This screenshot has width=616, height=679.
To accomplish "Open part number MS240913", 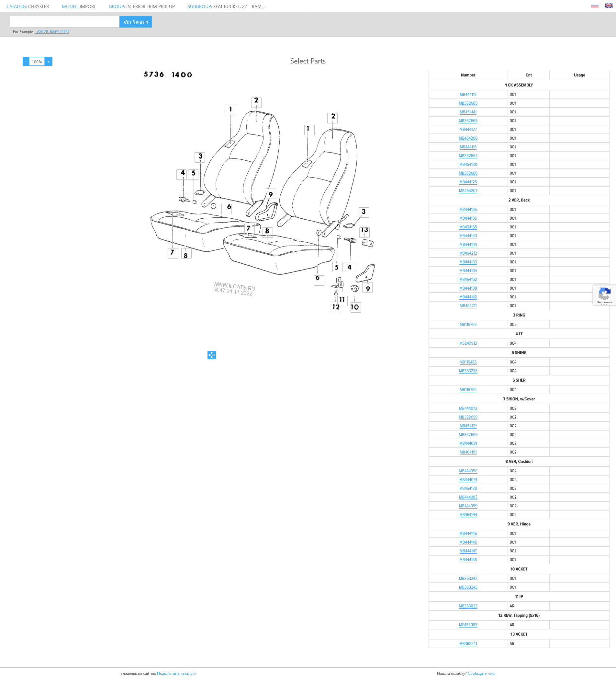I will [468, 343].
